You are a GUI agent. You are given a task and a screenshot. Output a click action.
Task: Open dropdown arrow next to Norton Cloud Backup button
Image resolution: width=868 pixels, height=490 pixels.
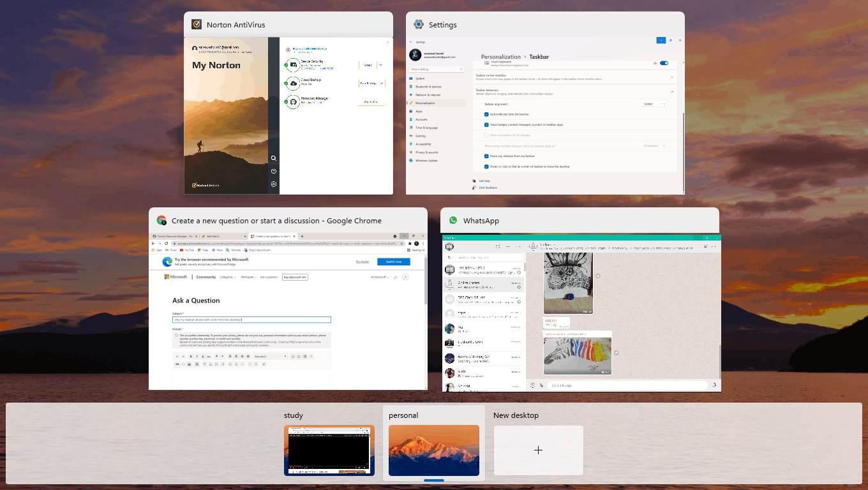click(382, 83)
